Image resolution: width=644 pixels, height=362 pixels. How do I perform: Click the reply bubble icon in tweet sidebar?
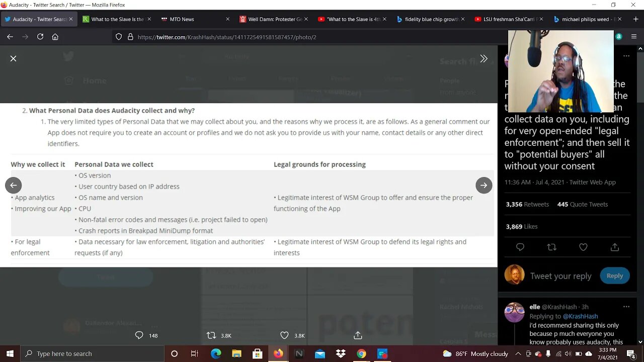520,247
